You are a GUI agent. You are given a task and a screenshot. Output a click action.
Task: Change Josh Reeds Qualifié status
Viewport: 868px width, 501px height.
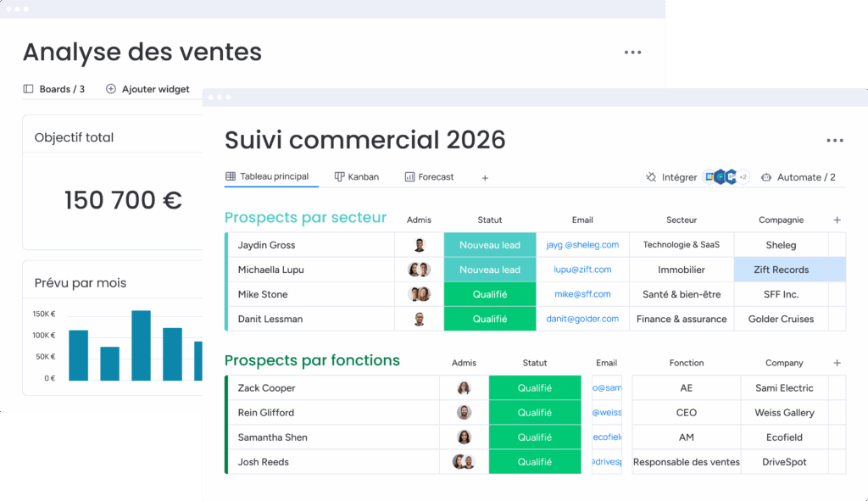click(535, 462)
